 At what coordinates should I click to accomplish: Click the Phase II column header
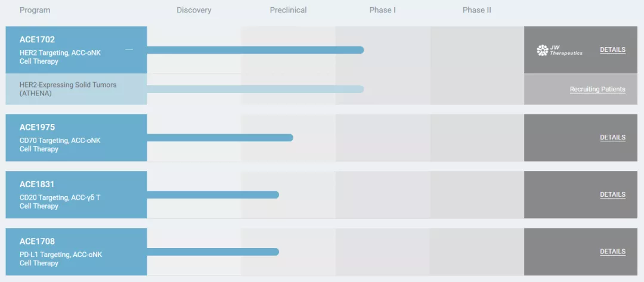click(476, 10)
